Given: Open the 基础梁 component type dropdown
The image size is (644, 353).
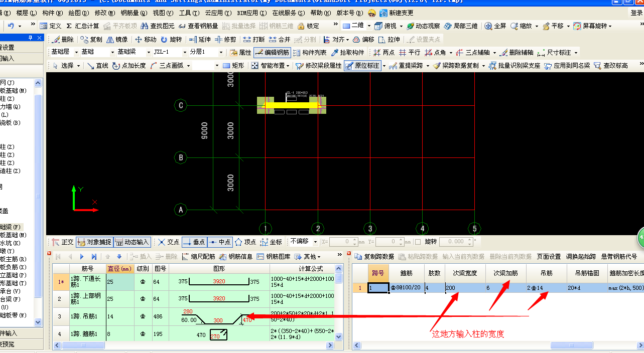Looking at the screenshot, I should click(x=149, y=52).
